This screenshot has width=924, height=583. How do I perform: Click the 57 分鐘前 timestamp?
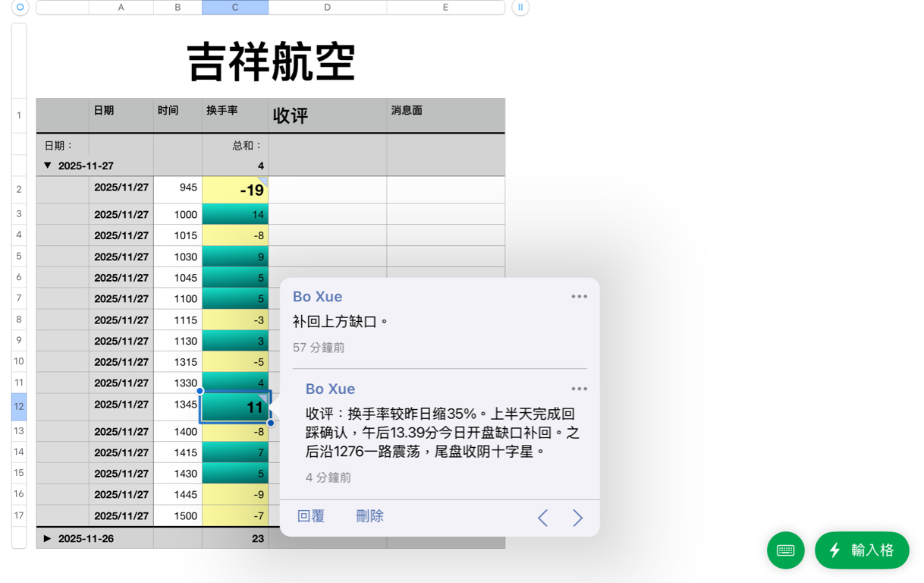pyautogui.click(x=319, y=348)
